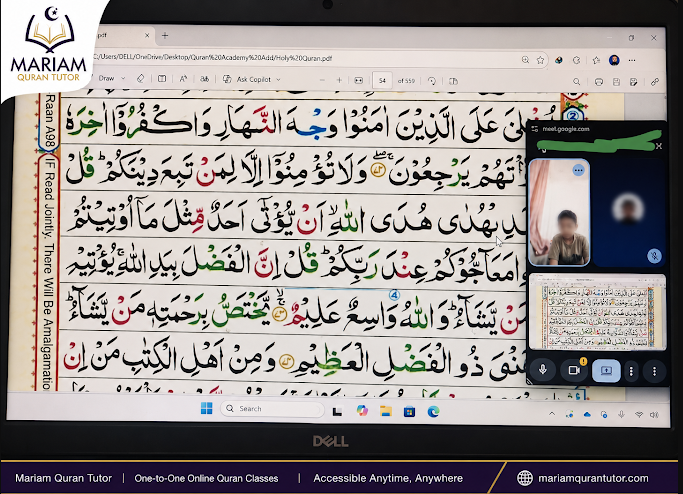Open Microsoft Edge from taskbar
Image resolution: width=683 pixels, height=494 pixels.
(x=433, y=411)
